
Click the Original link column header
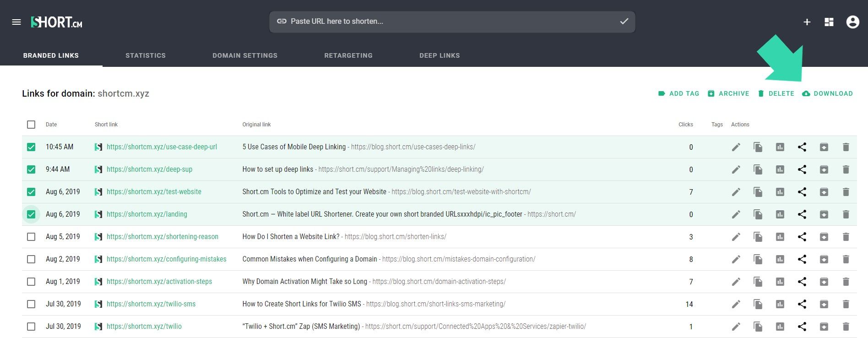[256, 125]
